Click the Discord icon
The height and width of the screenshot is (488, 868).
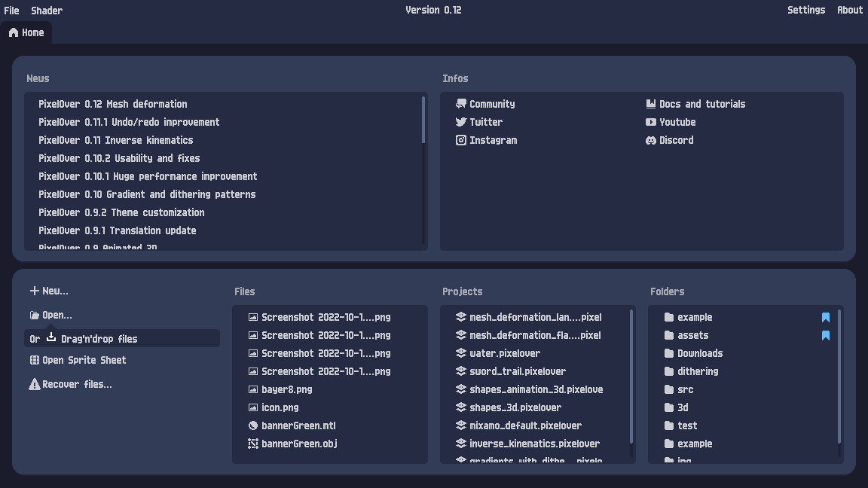650,140
